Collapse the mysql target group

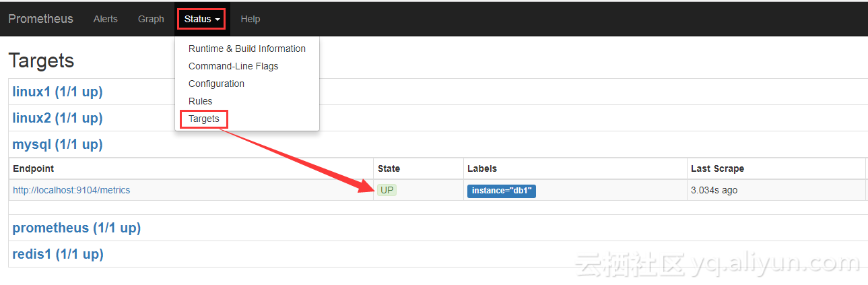(x=57, y=144)
